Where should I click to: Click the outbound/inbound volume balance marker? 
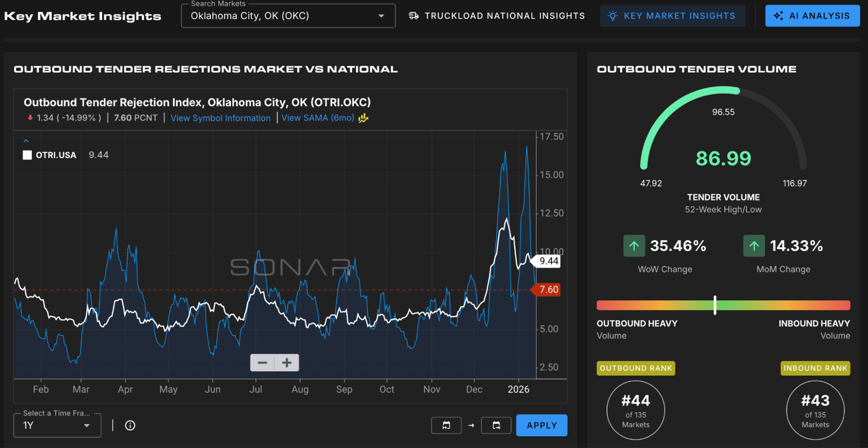pyautogui.click(x=715, y=305)
